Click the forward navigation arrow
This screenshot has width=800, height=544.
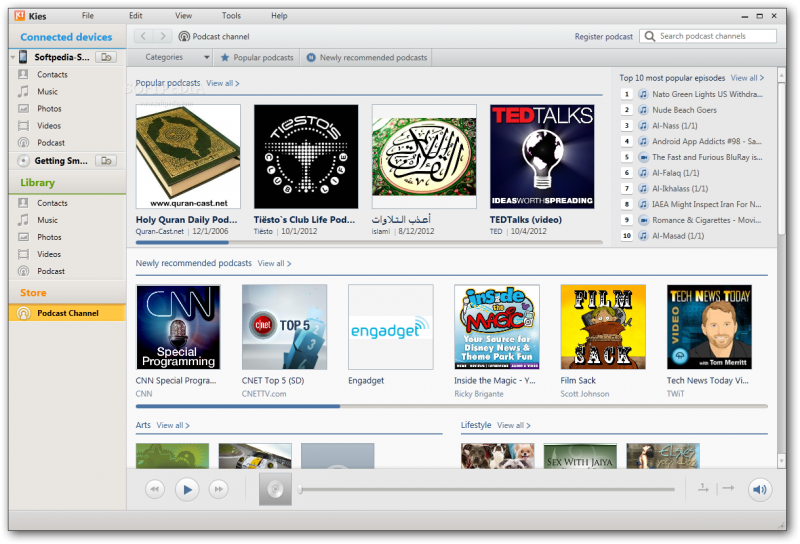point(162,36)
